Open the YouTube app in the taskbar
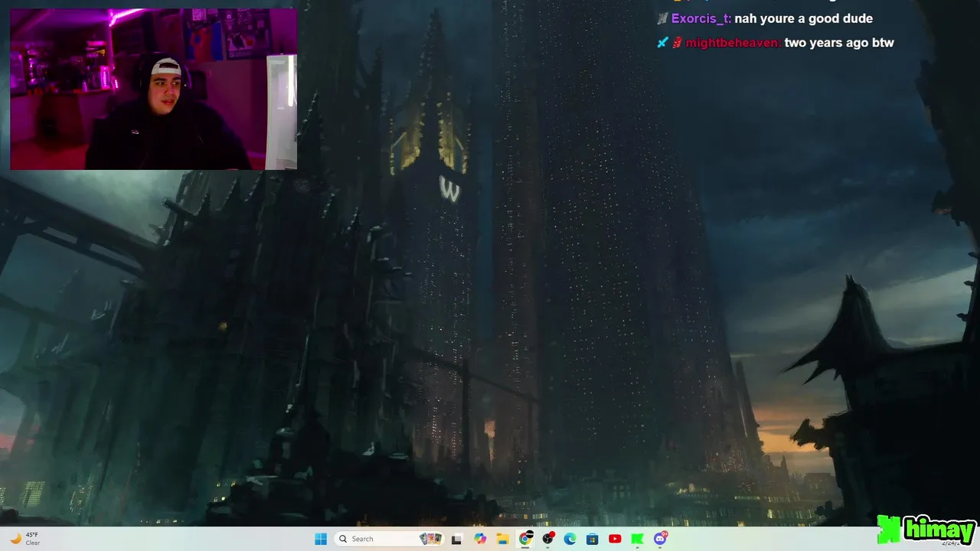This screenshot has height=551, width=980. 615,539
